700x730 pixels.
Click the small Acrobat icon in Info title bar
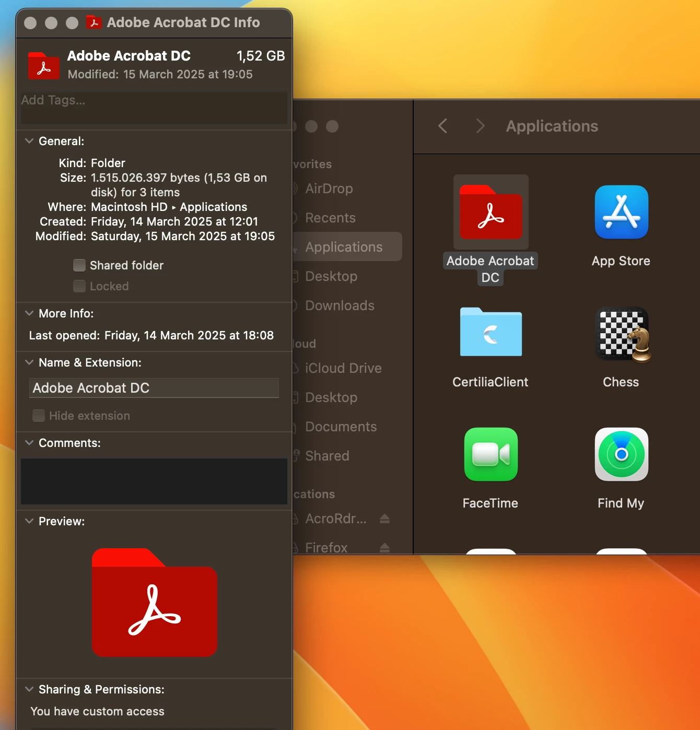(94, 22)
